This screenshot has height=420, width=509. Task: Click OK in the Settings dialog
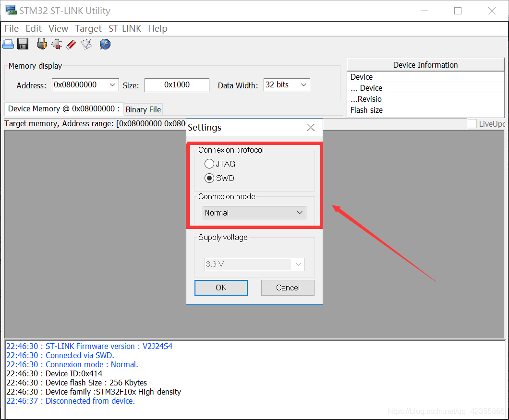[221, 288]
